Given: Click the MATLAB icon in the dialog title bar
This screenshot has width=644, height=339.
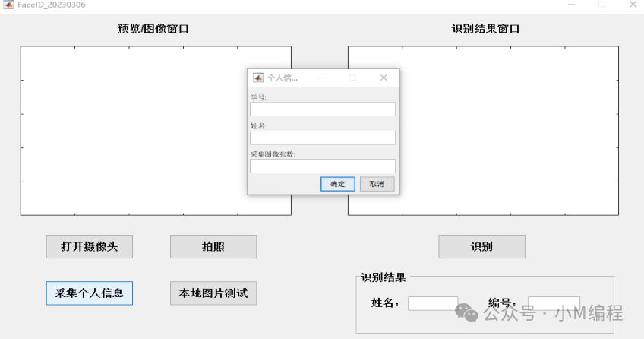Looking at the screenshot, I should tap(258, 78).
